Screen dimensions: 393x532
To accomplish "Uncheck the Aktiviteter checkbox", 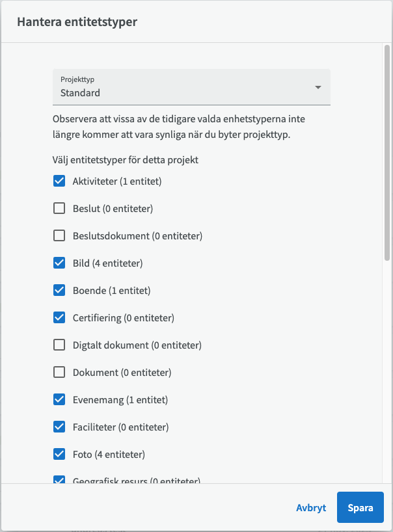I will pyautogui.click(x=59, y=181).
